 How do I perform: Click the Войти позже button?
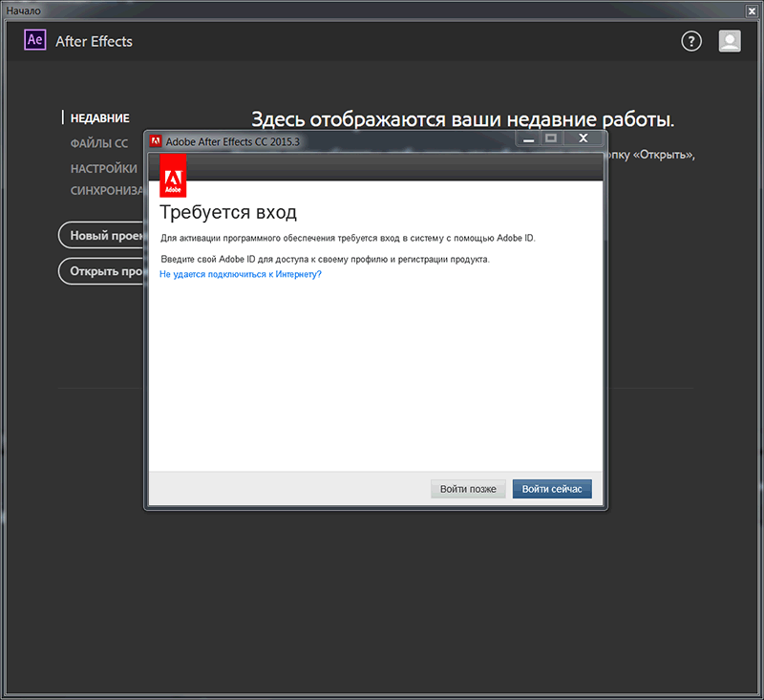point(468,489)
